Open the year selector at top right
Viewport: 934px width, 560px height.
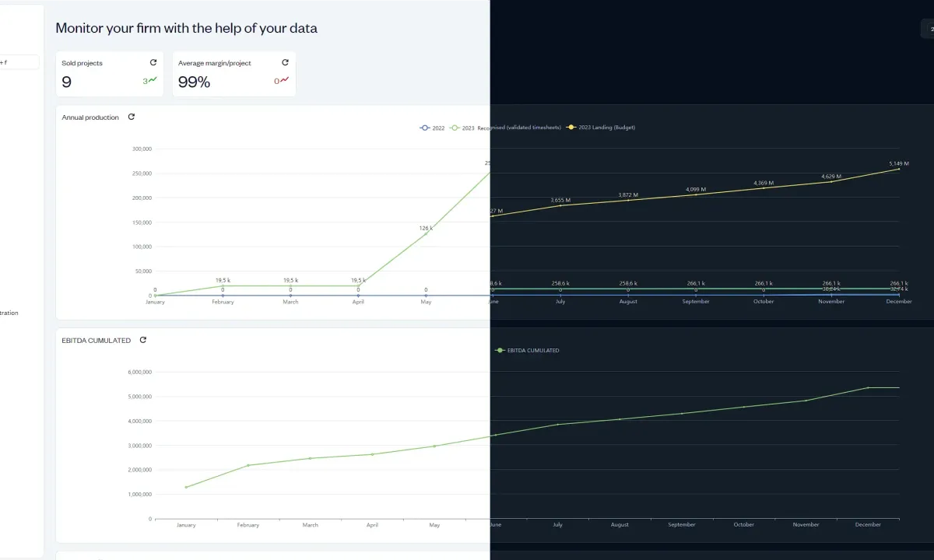coord(928,29)
